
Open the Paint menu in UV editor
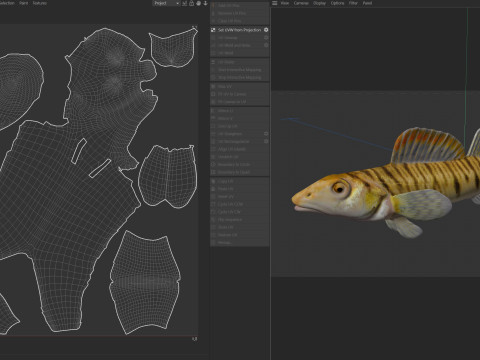[x=24, y=3]
